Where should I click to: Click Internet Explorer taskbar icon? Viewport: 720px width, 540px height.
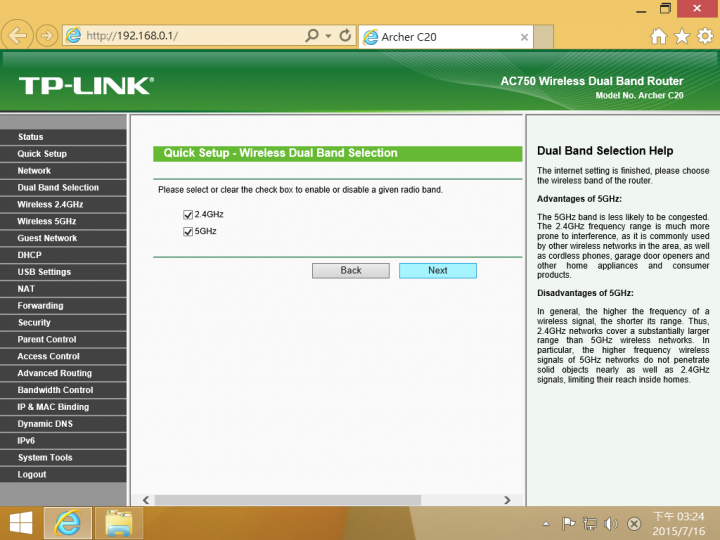(x=68, y=523)
